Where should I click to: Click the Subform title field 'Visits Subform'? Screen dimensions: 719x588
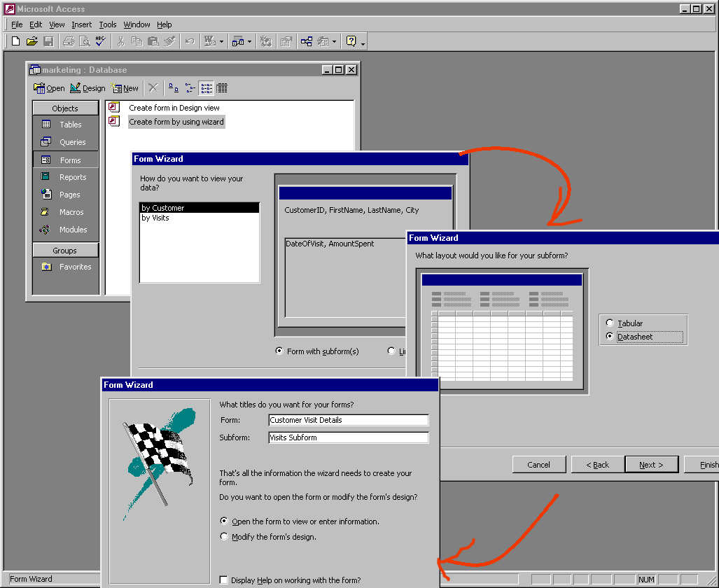click(x=349, y=437)
